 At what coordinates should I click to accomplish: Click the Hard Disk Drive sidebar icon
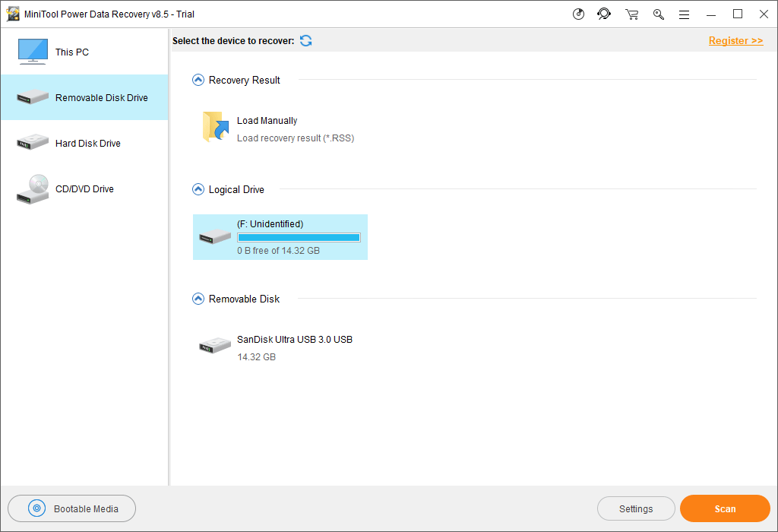pyautogui.click(x=33, y=143)
